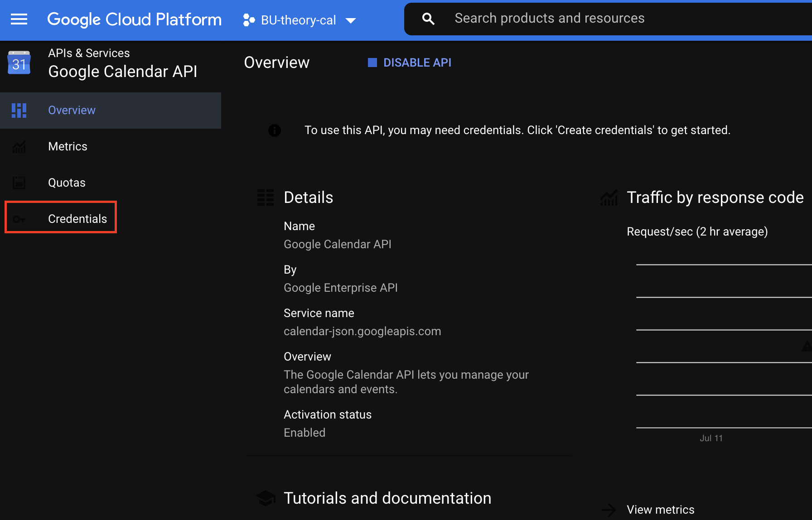812x520 pixels.
Task: Click the Details section list icon
Action: click(266, 197)
